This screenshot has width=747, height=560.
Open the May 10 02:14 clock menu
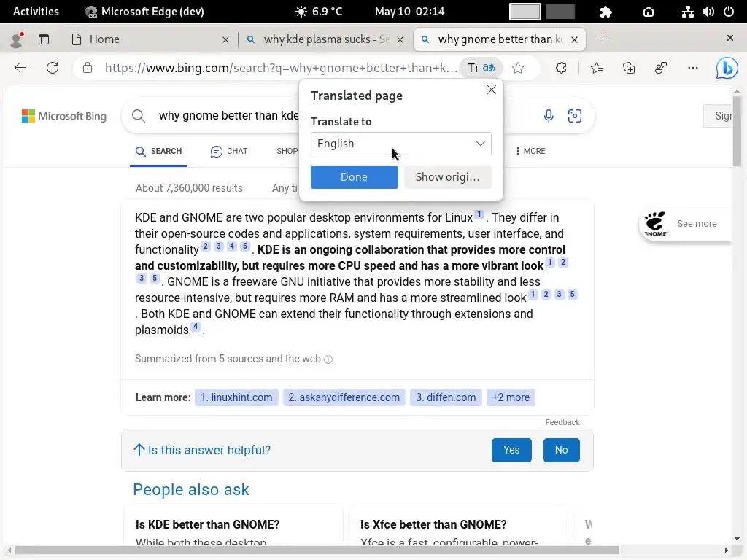tap(410, 12)
